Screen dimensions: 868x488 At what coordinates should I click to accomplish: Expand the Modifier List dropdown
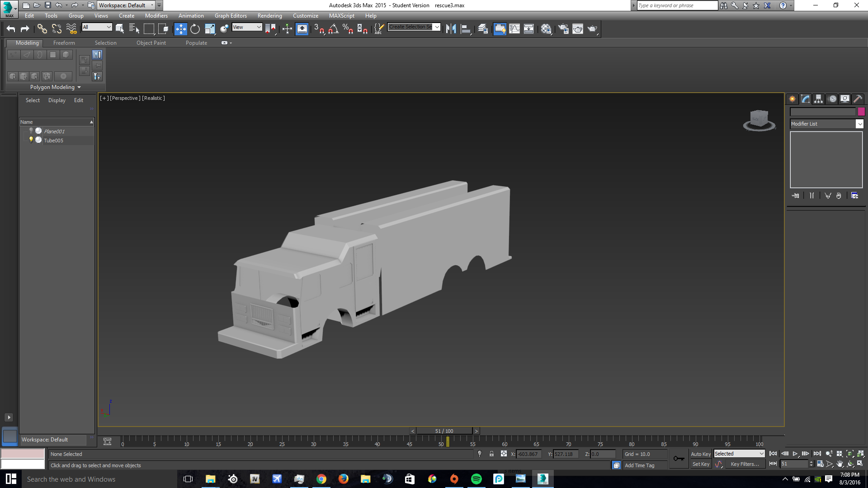point(859,124)
